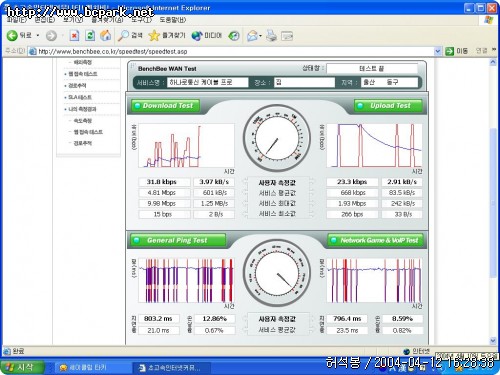Screen dimensions: 500x375
Task: Select the 9.98 Mbps maximum value
Action: click(164, 203)
